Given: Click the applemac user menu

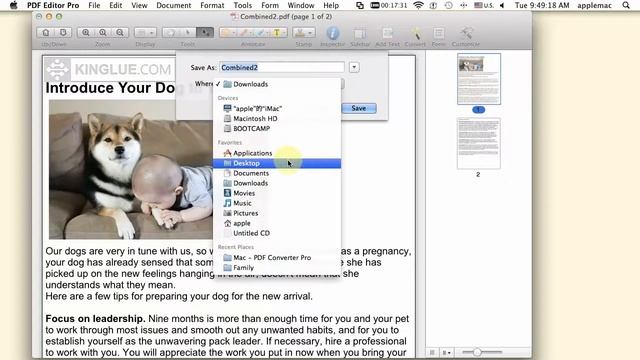Looking at the screenshot, I should pyautogui.click(x=594, y=5).
